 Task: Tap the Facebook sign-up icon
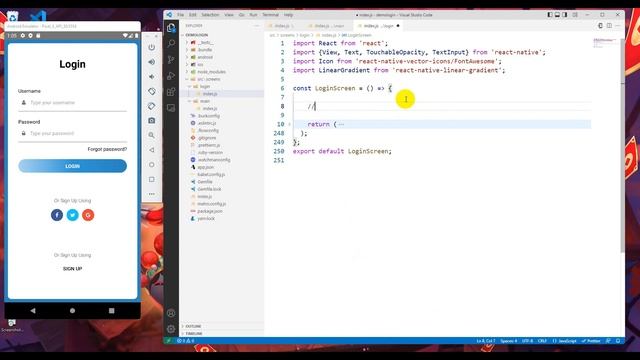coord(57,215)
